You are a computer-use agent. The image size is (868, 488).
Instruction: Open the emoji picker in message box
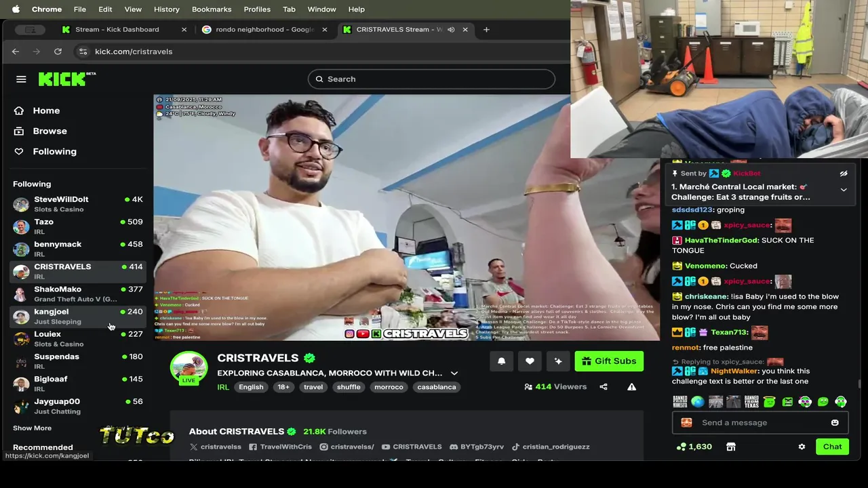(835, 423)
